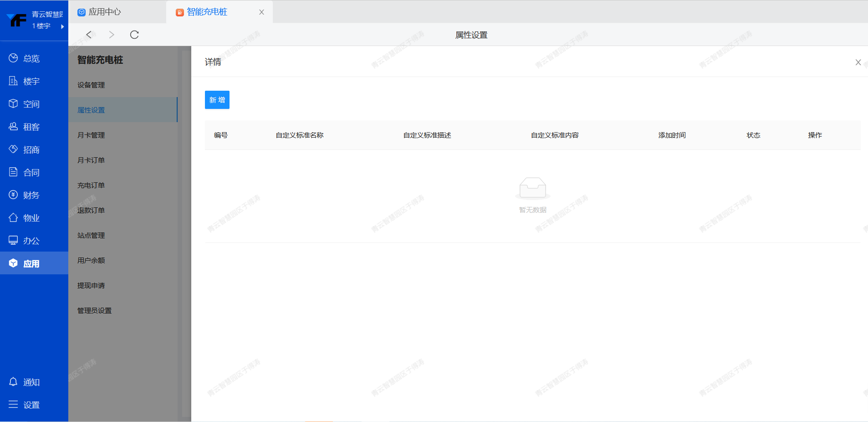Click the 招商 tag icon
868x422 pixels.
(x=13, y=149)
